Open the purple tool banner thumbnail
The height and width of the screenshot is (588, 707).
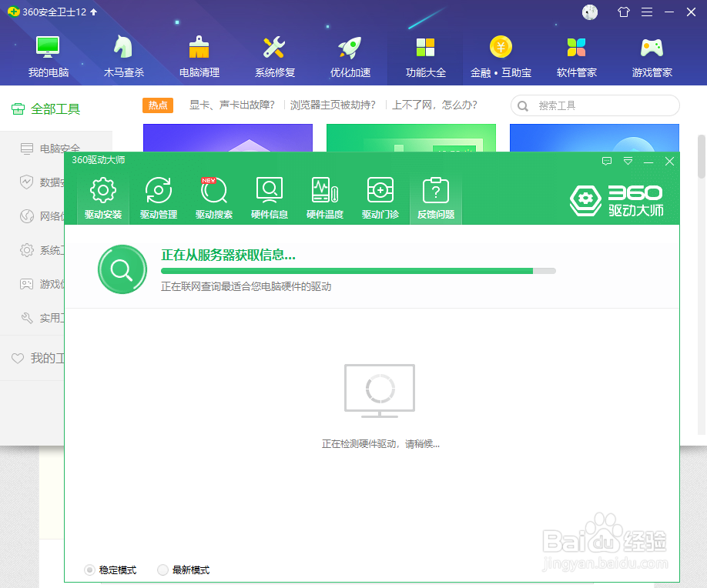pos(228,138)
